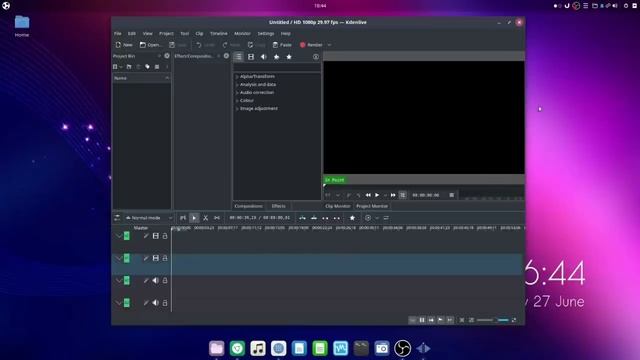Click the monitor fast-forward button
The height and width of the screenshot is (360, 640).
[393, 195]
